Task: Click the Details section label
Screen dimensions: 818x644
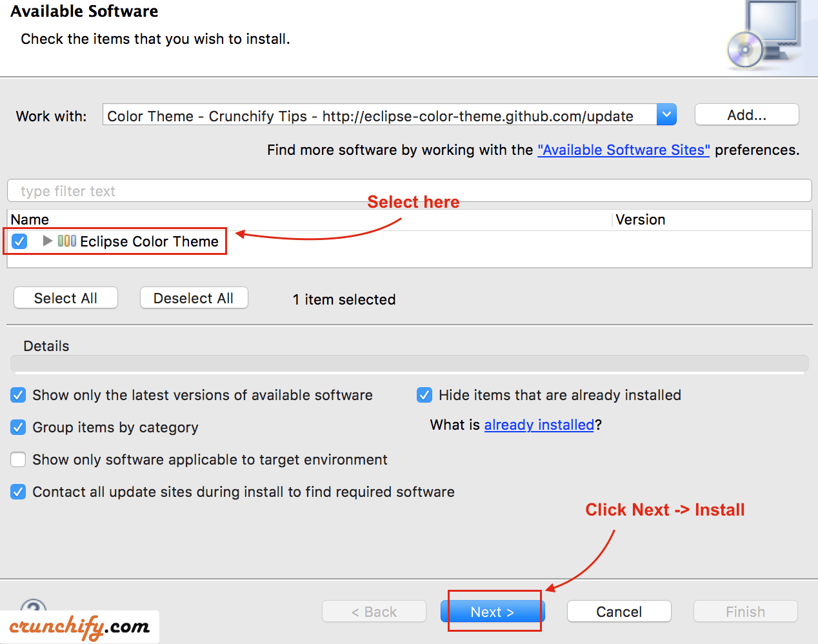Action: 46,346
